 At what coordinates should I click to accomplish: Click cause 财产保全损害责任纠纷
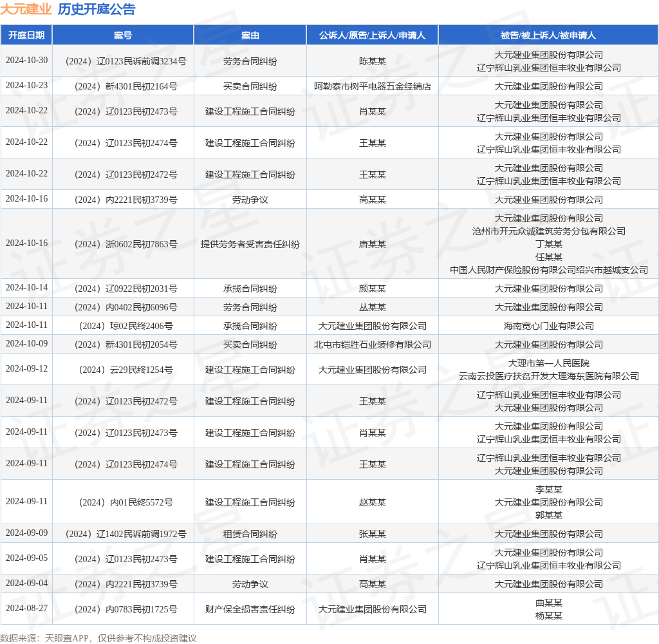pyautogui.click(x=250, y=609)
